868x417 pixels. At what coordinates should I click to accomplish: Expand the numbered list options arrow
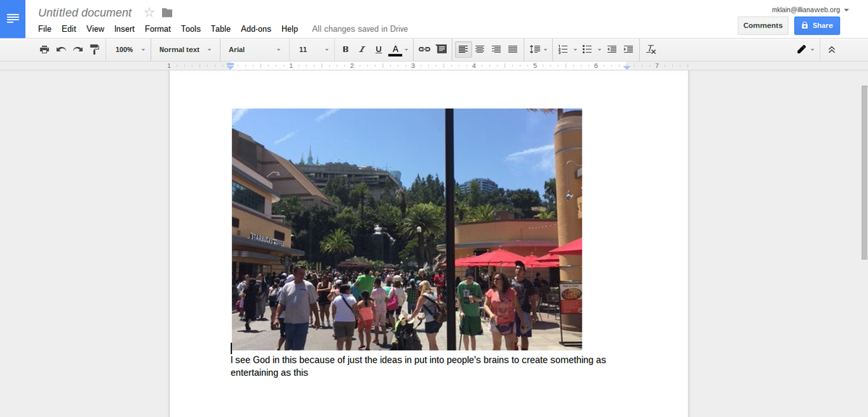[575, 49]
